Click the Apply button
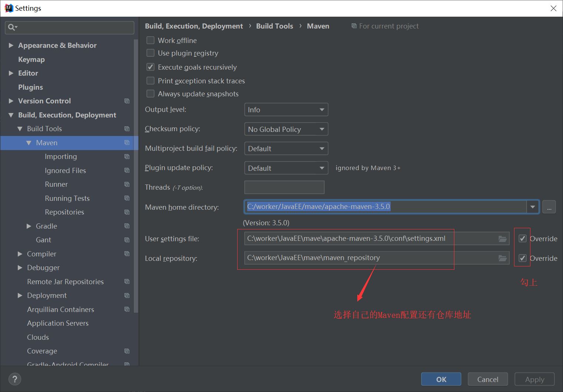The height and width of the screenshot is (392, 563). pos(534,379)
